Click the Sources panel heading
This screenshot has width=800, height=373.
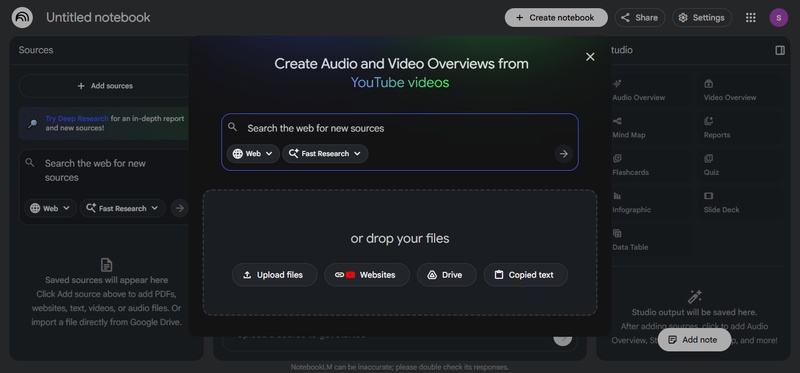pyautogui.click(x=36, y=50)
